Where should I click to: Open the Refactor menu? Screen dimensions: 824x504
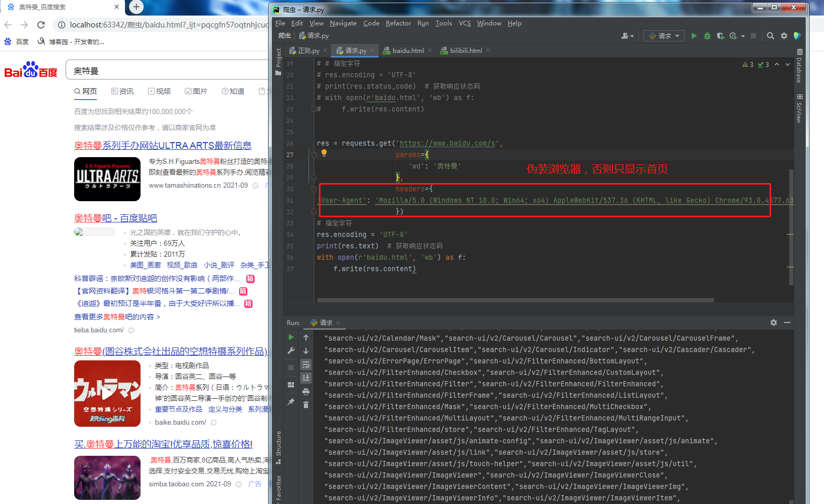point(398,23)
